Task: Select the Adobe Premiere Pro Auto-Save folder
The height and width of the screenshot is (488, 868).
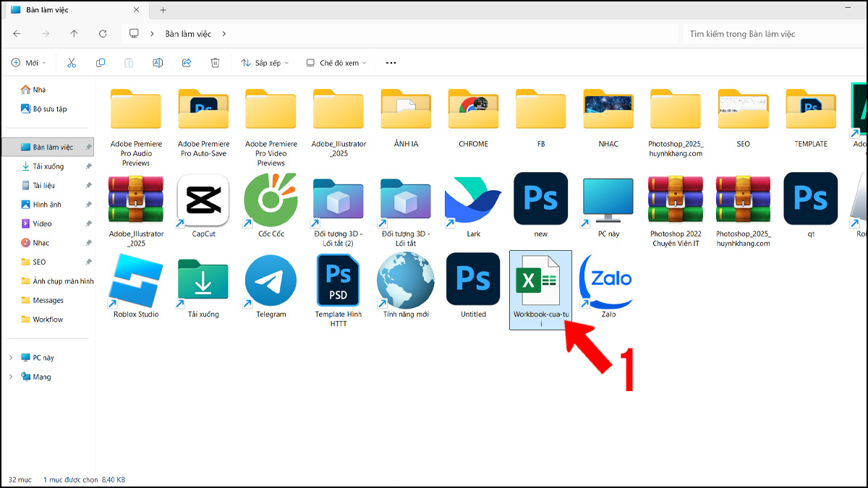Action: (203, 123)
